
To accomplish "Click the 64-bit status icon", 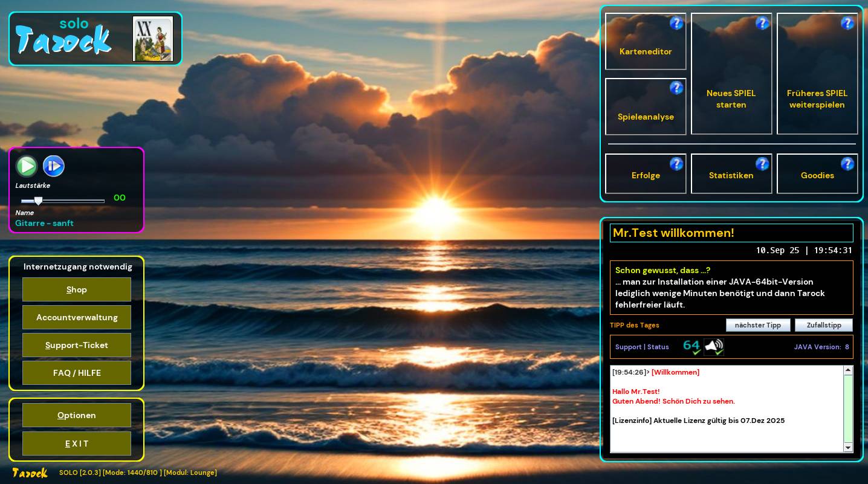I will [691, 347].
